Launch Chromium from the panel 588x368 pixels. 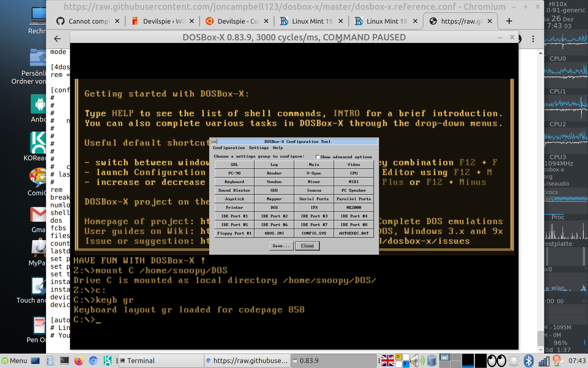point(93,361)
